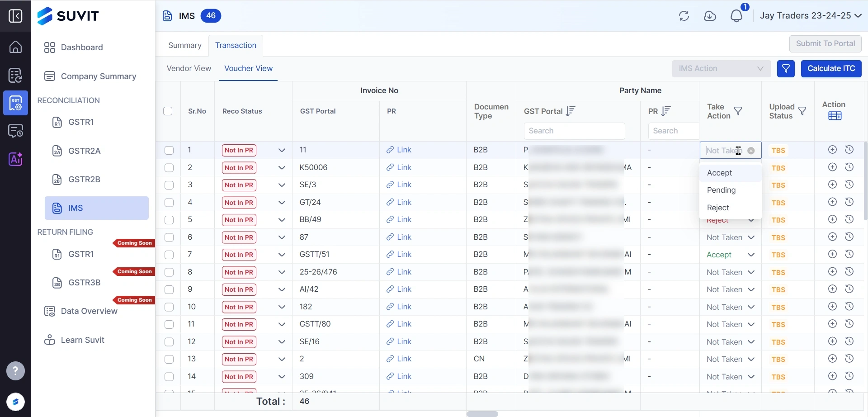The height and width of the screenshot is (417, 868).
Task: Filter the Upload Status column
Action: (802, 111)
